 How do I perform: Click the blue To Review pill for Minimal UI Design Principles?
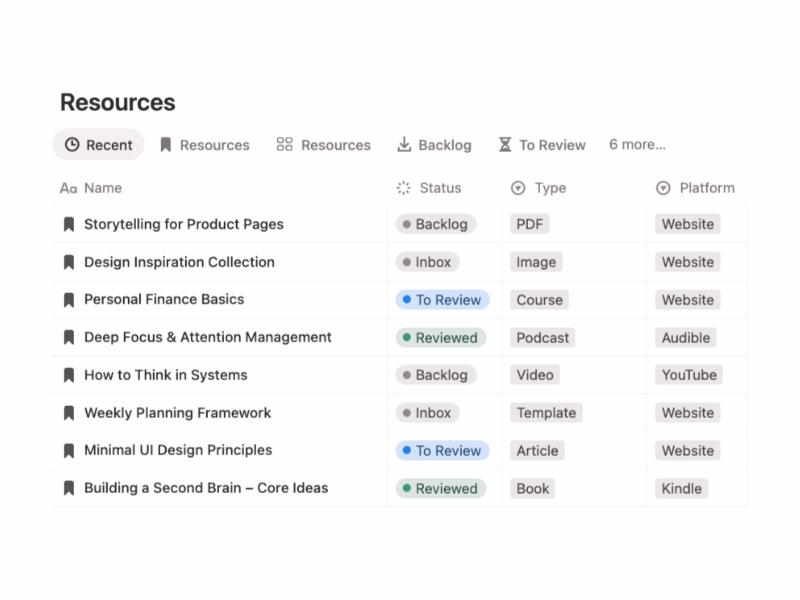[442, 451]
